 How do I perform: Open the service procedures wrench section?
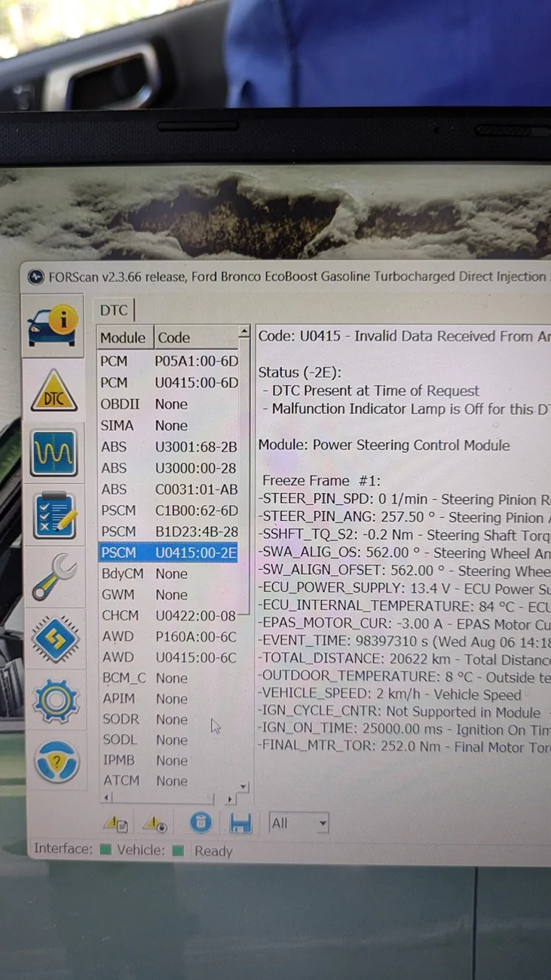[55, 577]
